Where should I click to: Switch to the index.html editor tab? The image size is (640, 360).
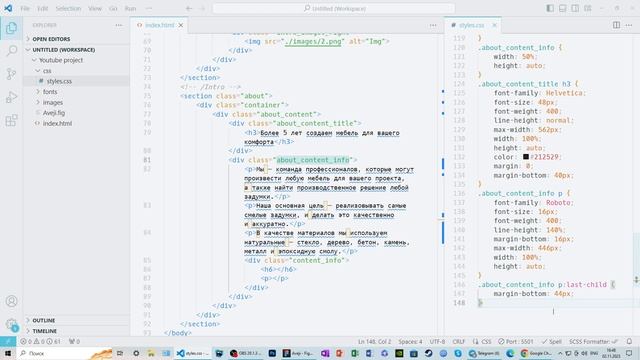(160, 25)
